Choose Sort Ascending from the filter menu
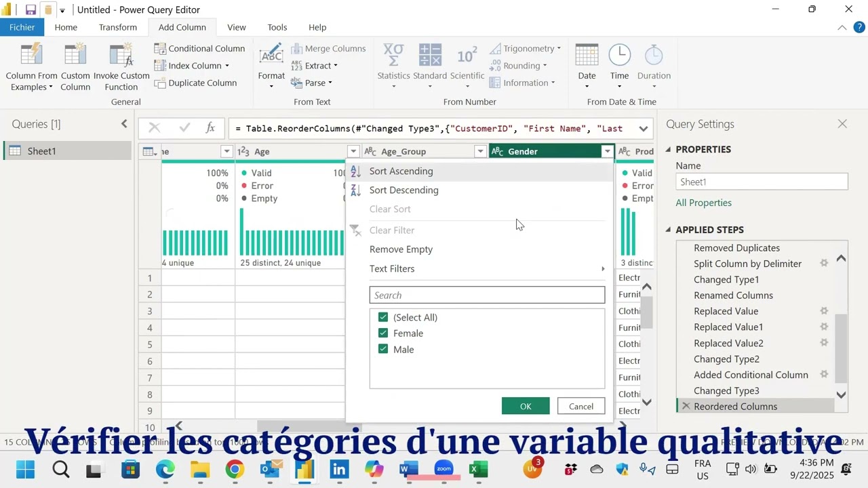868x488 pixels. coord(479,171)
